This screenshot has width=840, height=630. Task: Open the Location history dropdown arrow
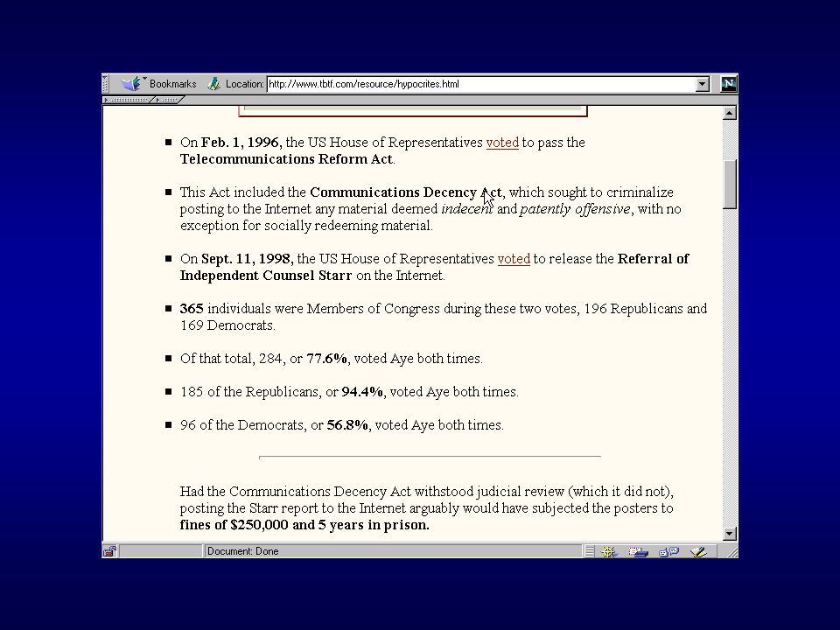[703, 84]
